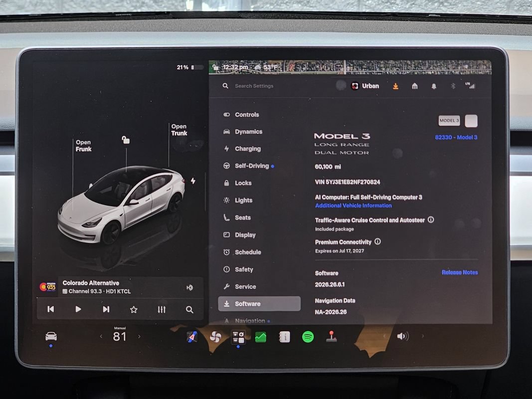Tap the media source icon beside Colorado Alternative
532x399 pixels.
coord(189,288)
